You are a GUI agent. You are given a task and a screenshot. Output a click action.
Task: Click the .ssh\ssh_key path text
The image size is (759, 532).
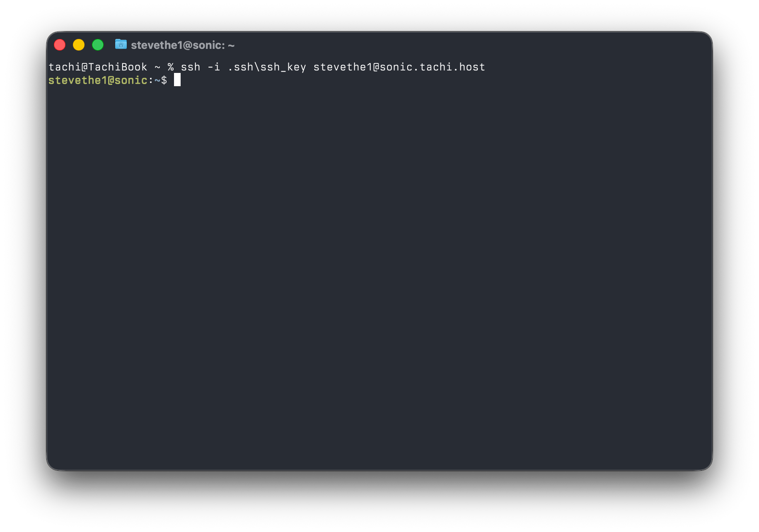coord(267,67)
